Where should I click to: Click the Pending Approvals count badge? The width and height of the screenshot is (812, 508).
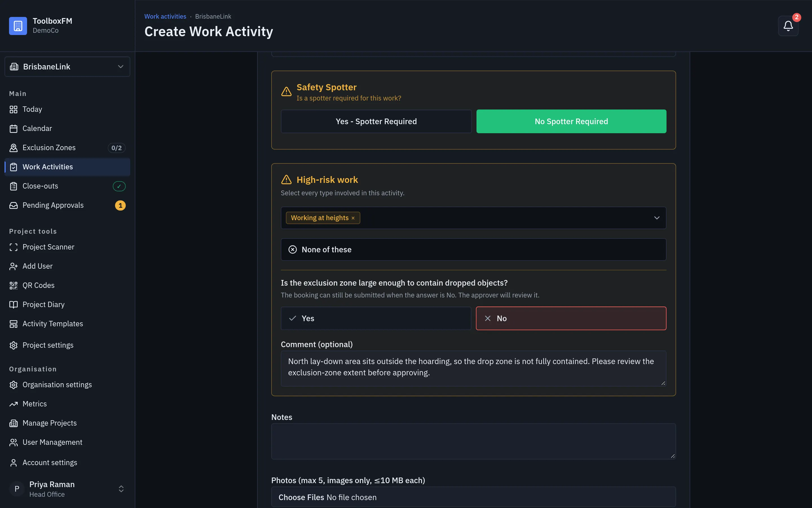coord(120,205)
